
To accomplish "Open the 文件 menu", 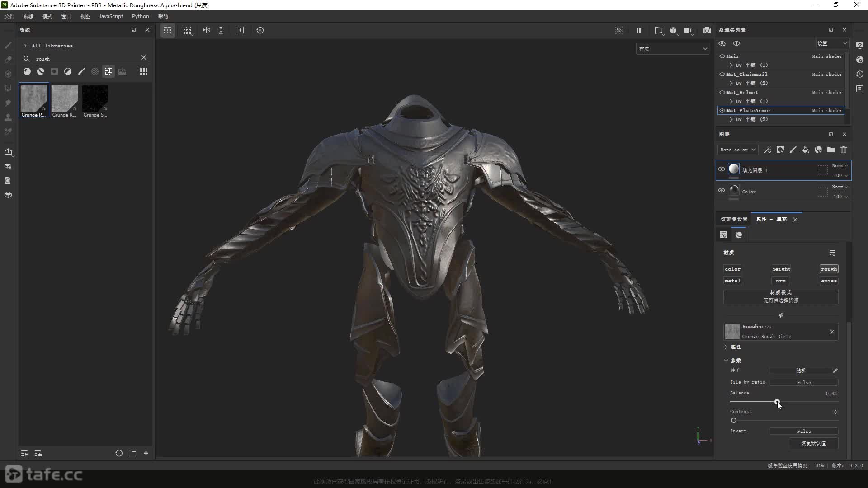I will (x=9, y=16).
